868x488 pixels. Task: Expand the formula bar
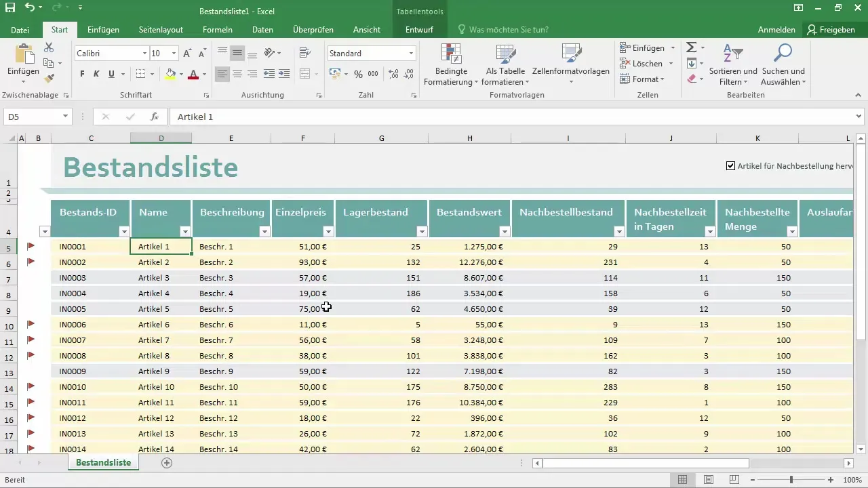tap(859, 117)
